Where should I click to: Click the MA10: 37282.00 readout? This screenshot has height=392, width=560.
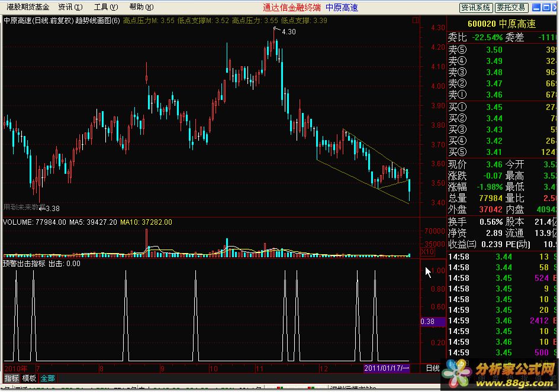pos(146,222)
